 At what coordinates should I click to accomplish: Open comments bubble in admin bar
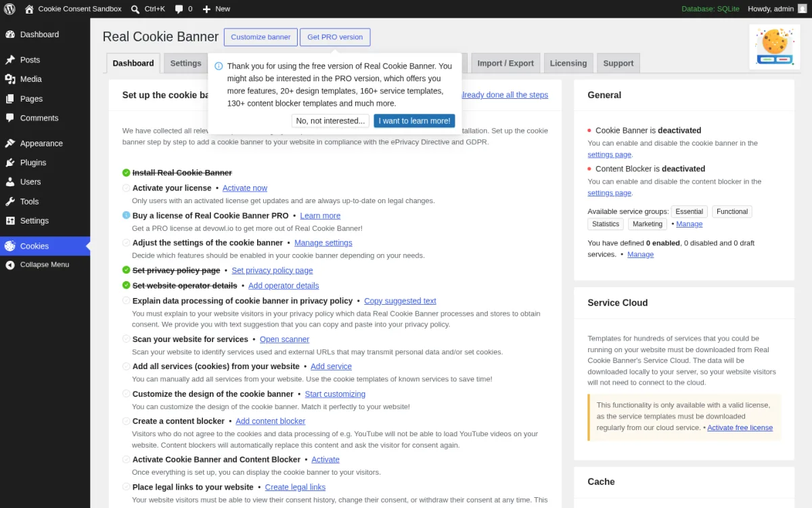point(179,9)
